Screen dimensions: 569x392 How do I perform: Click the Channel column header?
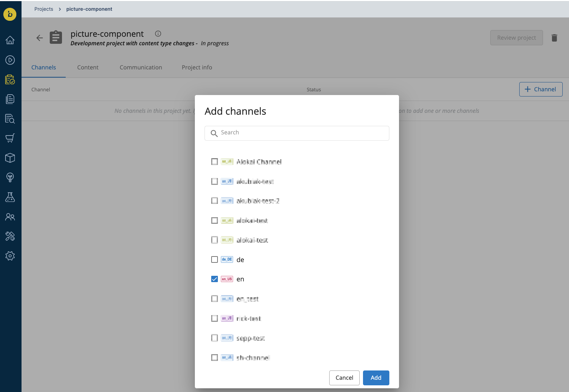(x=41, y=89)
